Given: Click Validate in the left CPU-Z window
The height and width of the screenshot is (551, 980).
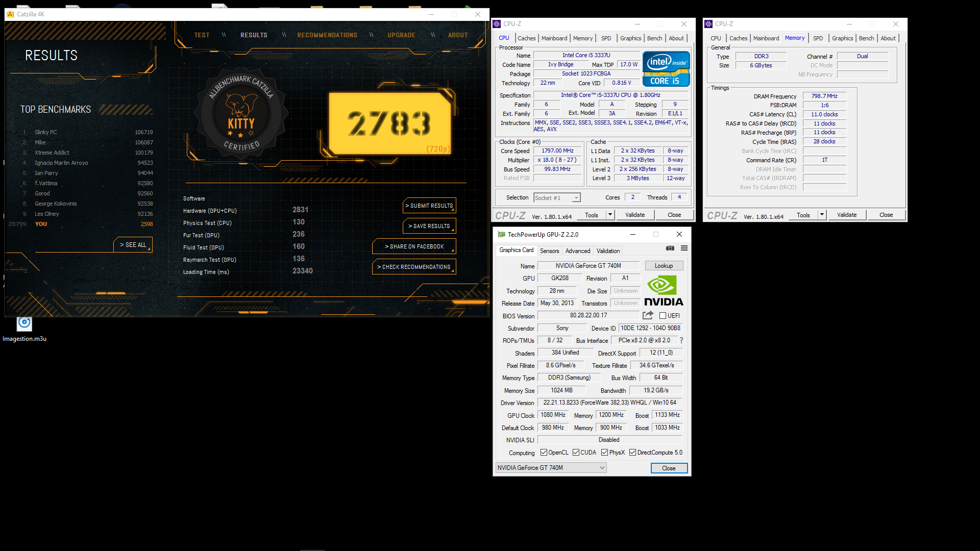Looking at the screenshot, I should [635, 215].
